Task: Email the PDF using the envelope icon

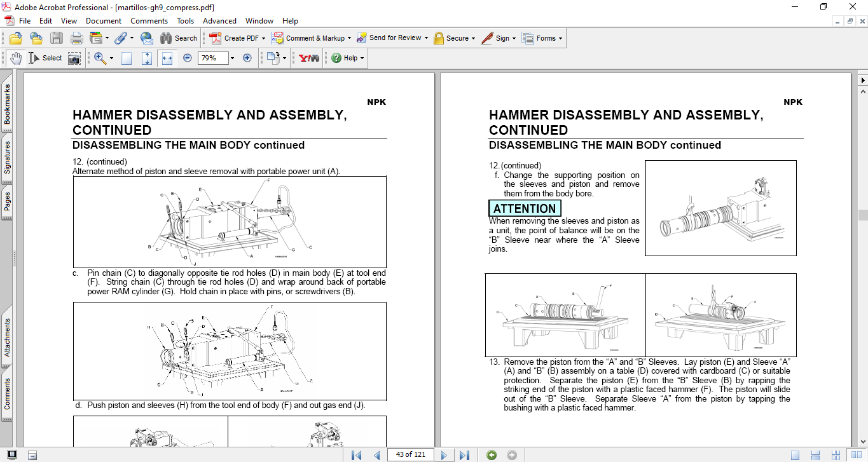Action: [x=147, y=37]
